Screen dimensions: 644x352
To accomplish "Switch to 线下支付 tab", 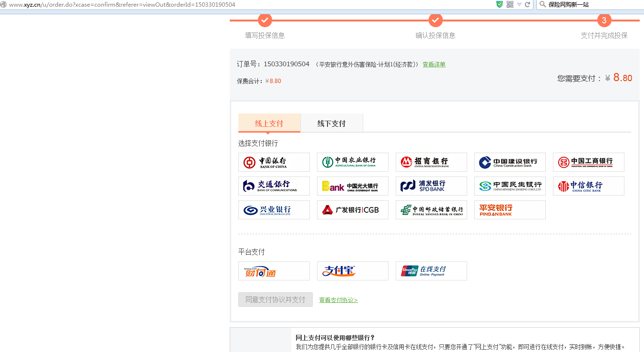I will point(332,123).
